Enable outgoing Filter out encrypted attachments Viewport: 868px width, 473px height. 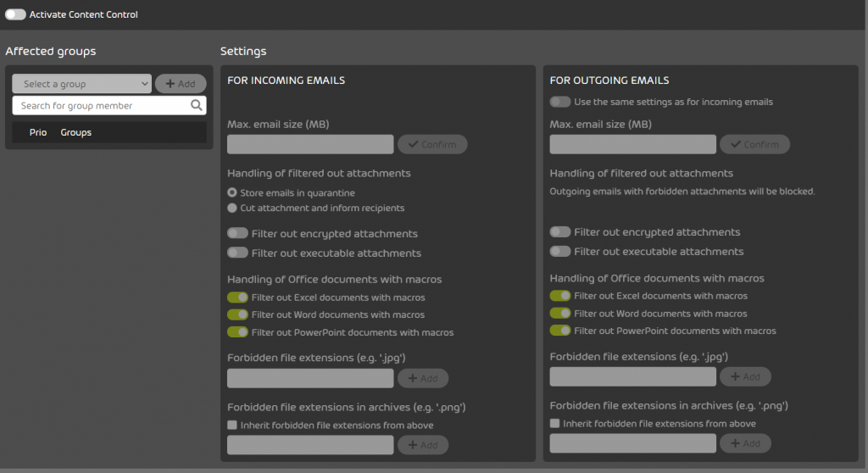[560, 232]
